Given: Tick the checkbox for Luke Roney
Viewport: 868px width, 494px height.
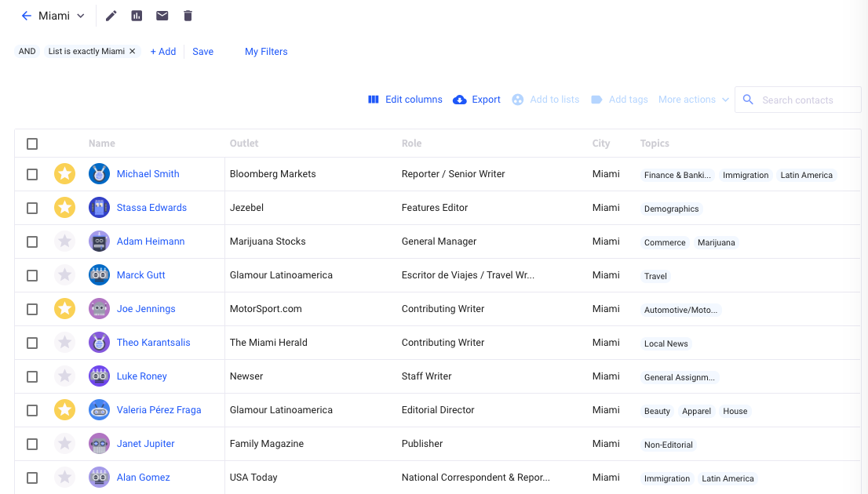Looking at the screenshot, I should point(32,376).
